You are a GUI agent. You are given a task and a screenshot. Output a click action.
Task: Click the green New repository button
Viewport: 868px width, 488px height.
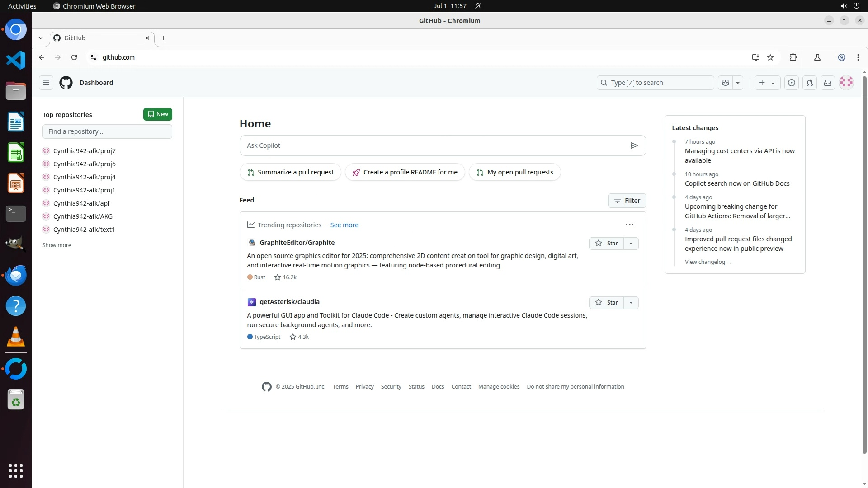coord(158,114)
